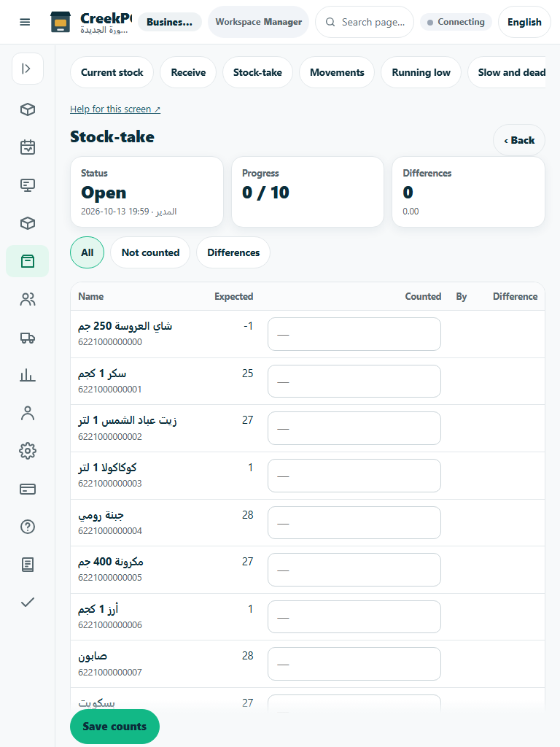The width and height of the screenshot is (560, 747).
Task: Go Back from Stock-take
Action: coord(519,140)
